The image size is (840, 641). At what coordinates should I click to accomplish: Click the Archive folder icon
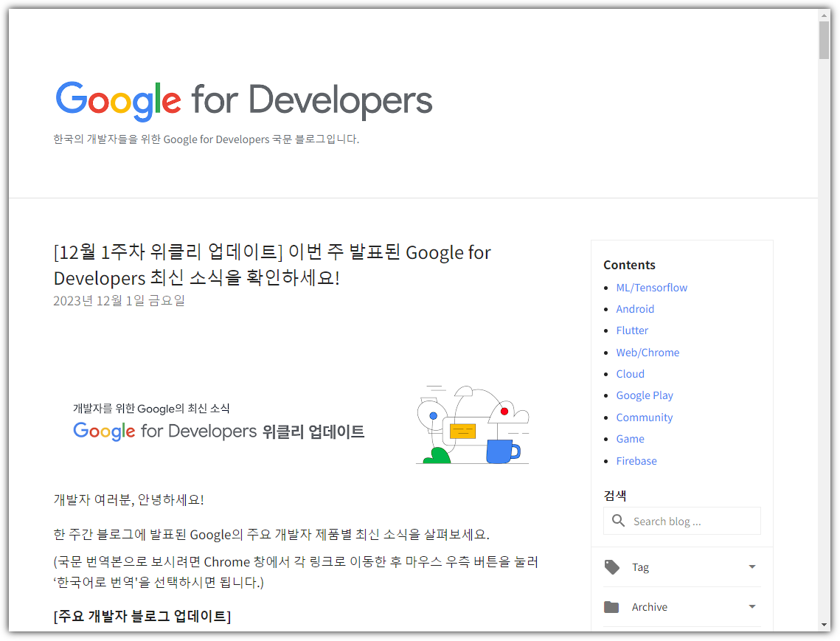click(x=611, y=606)
